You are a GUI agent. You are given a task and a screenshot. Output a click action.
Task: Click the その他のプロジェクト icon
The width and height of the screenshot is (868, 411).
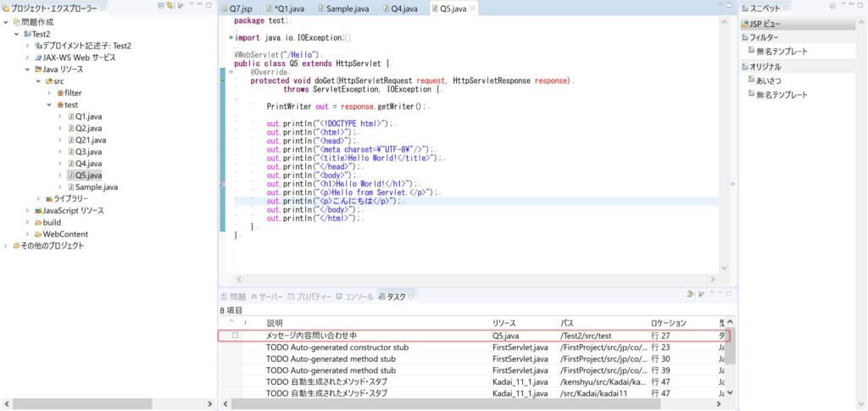(17, 246)
